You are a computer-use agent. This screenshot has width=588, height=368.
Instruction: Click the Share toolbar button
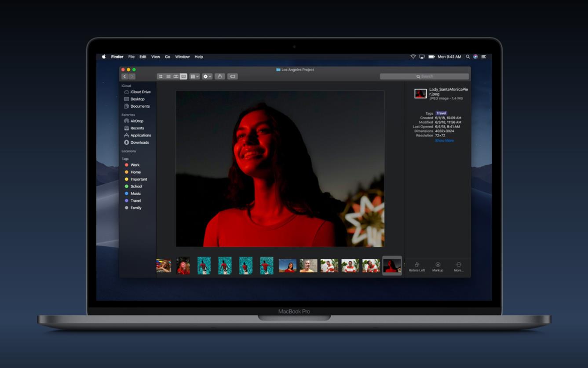click(x=220, y=77)
